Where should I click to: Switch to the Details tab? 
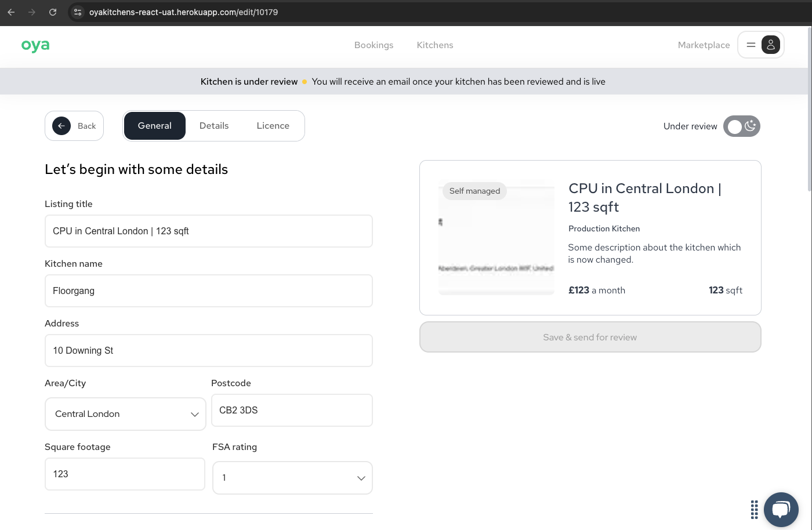pos(214,126)
